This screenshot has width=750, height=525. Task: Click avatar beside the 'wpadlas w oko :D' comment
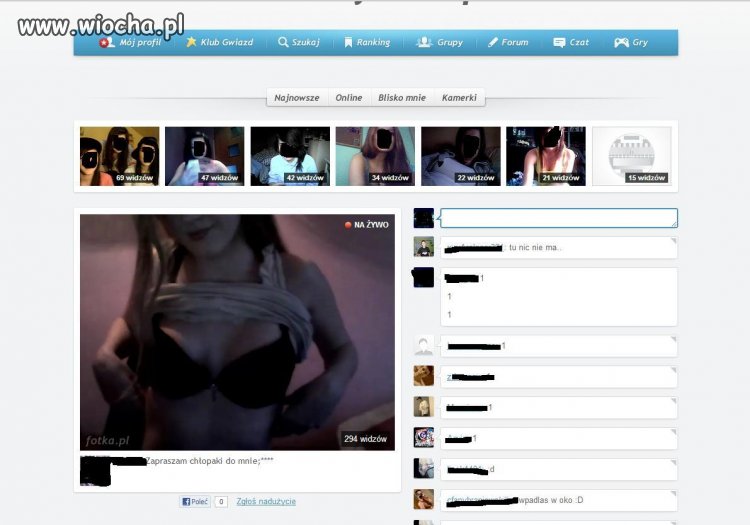424,499
